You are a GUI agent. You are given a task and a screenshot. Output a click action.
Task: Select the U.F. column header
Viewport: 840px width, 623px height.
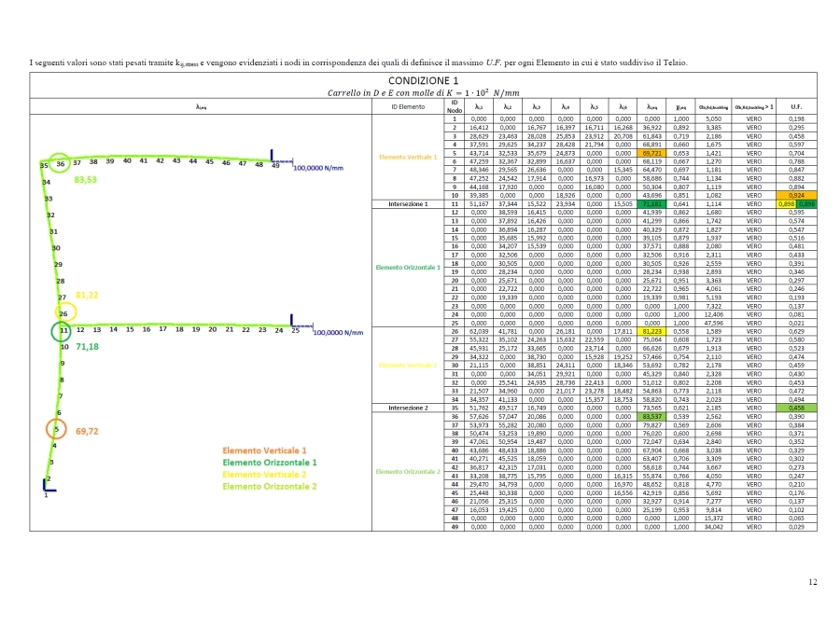click(x=795, y=107)
